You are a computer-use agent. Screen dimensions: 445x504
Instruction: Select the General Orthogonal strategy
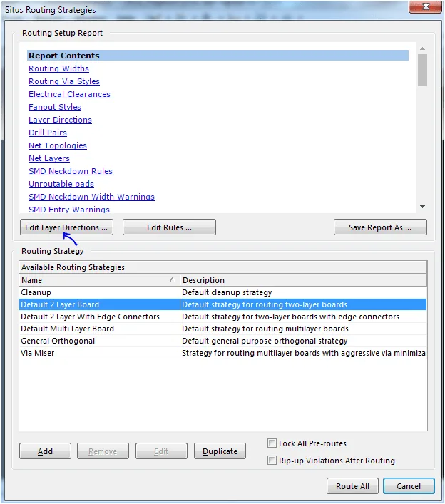click(x=222, y=341)
